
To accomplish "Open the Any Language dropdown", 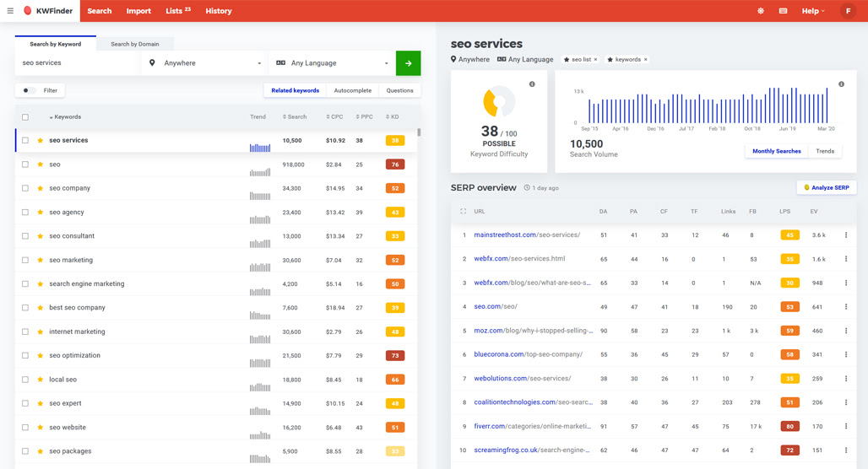I will (x=332, y=63).
